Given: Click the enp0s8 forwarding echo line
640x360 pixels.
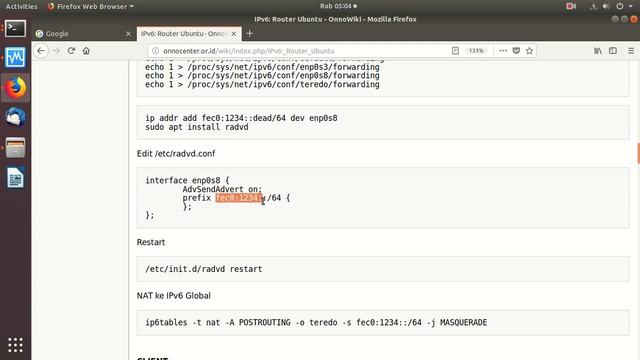Looking at the screenshot, I should [262, 76].
